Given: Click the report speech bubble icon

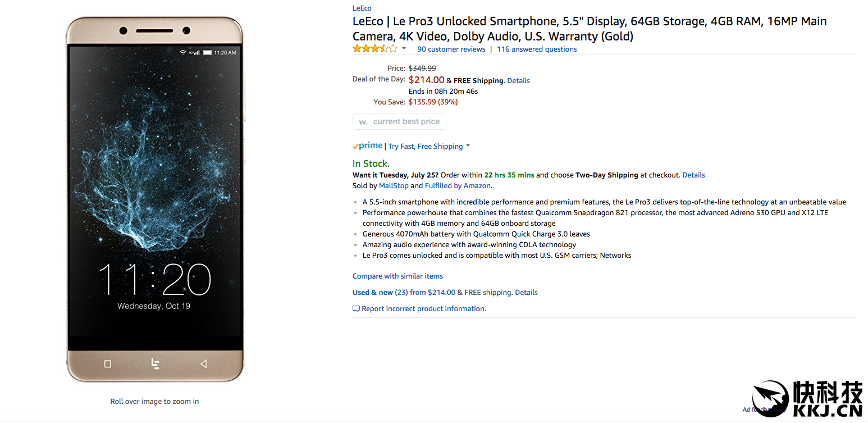Looking at the screenshot, I should coord(356,309).
